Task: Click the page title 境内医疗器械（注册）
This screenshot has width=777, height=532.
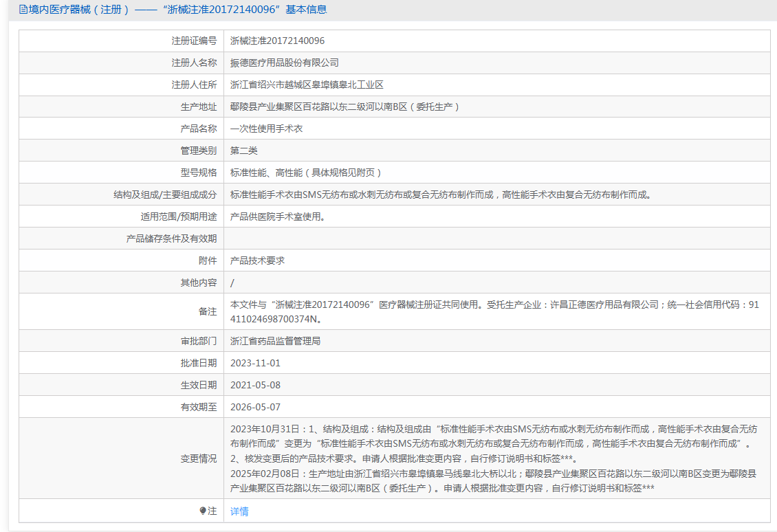Action: (79, 10)
